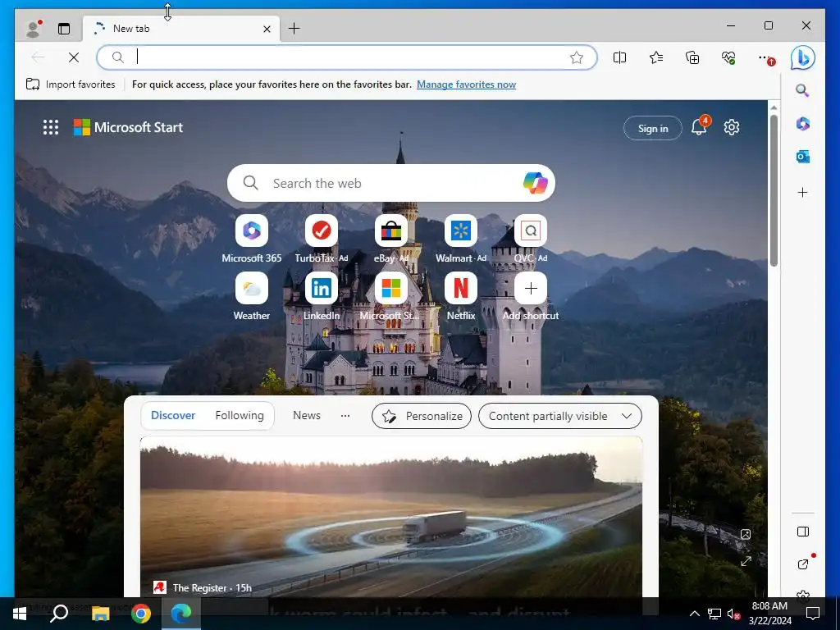Open split screen view

620,57
